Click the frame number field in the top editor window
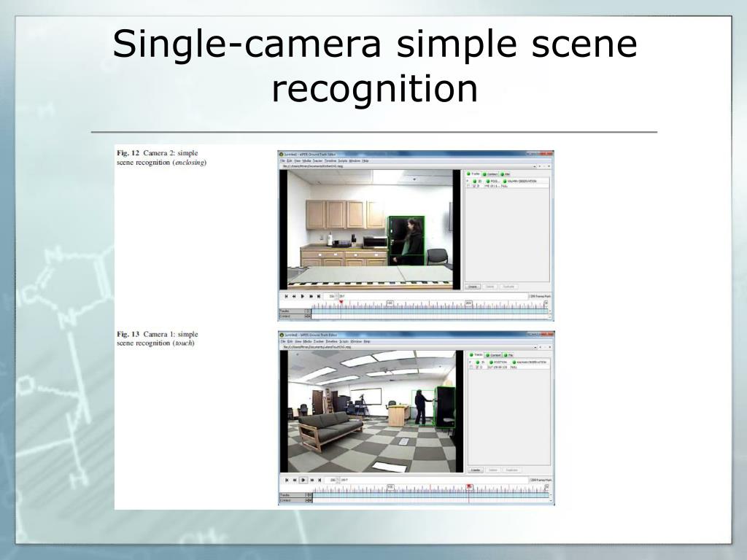Viewport: 747px width, 560px height. point(330,296)
